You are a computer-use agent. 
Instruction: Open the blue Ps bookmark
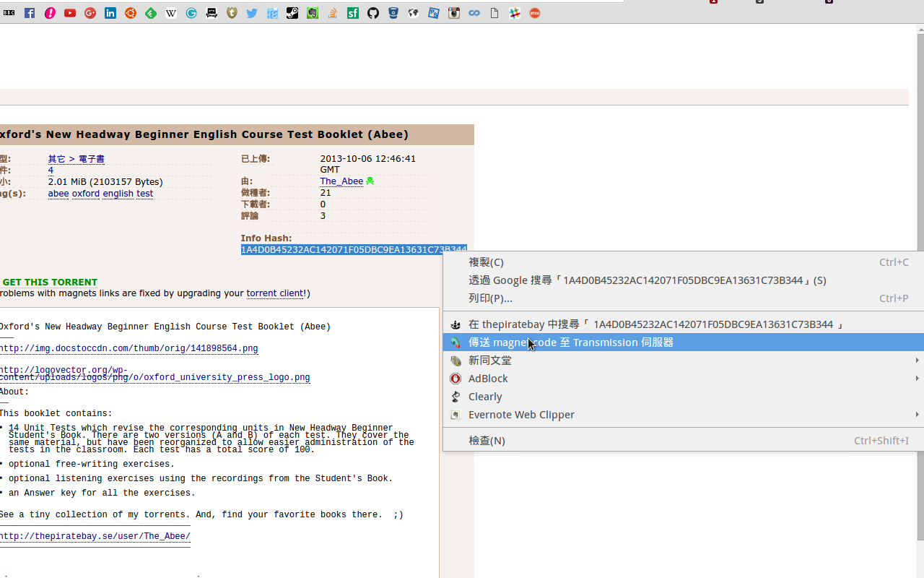click(x=434, y=13)
